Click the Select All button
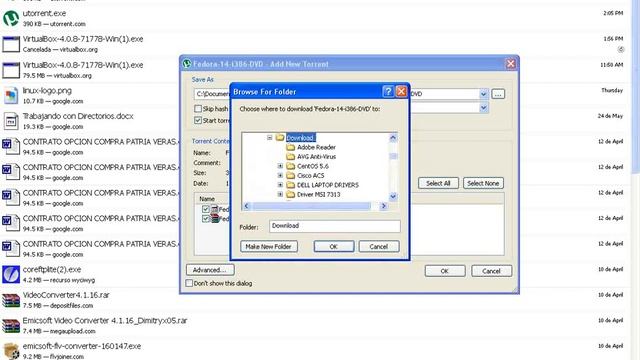The image size is (640, 360). [x=438, y=183]
